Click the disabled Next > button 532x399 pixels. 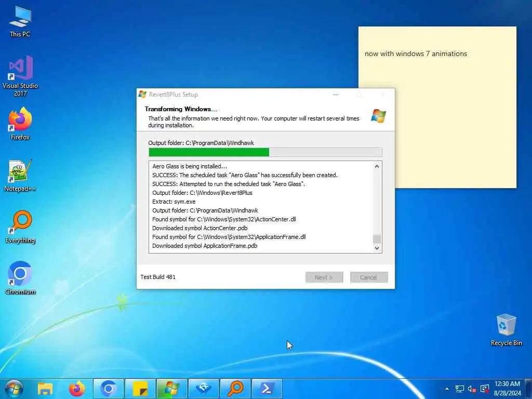(x=324, y=277)
